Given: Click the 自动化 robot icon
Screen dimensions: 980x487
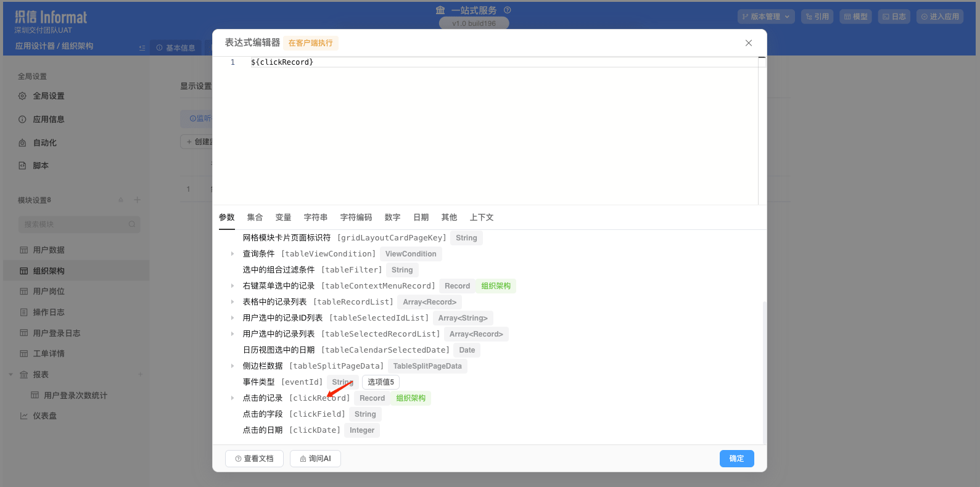Looking at the screenshot, I should [22, 143].
